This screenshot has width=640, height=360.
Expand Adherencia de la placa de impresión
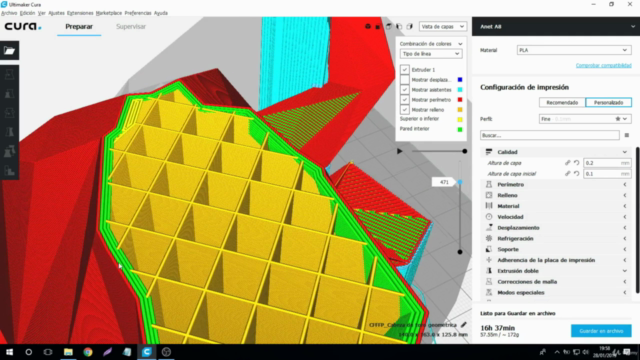[x=556, y=260]
